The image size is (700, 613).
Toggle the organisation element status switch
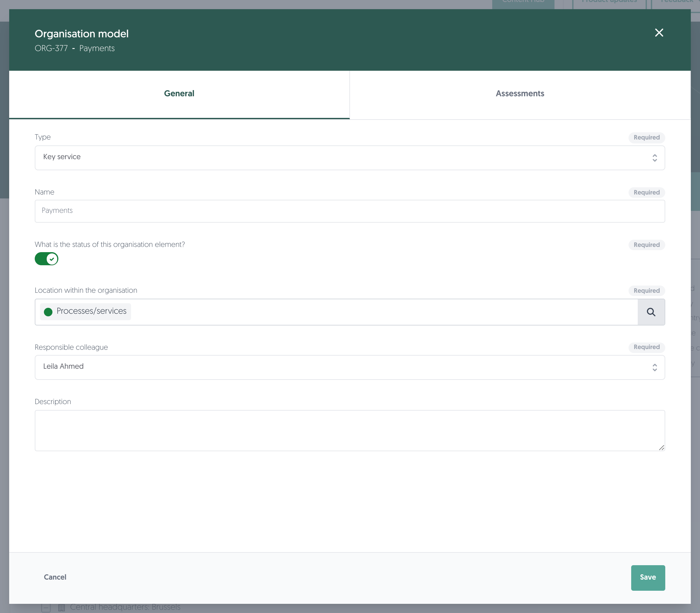47,259
